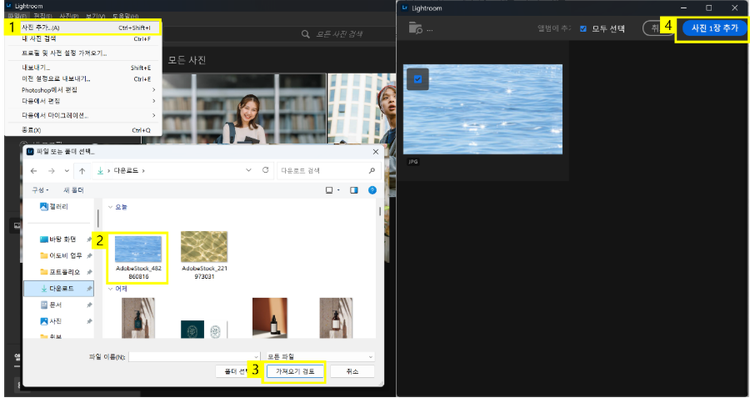Viewport: 750px width, 398px height.
Task: Refresh the 다운로드 folder view
Action: coord(265,170)
